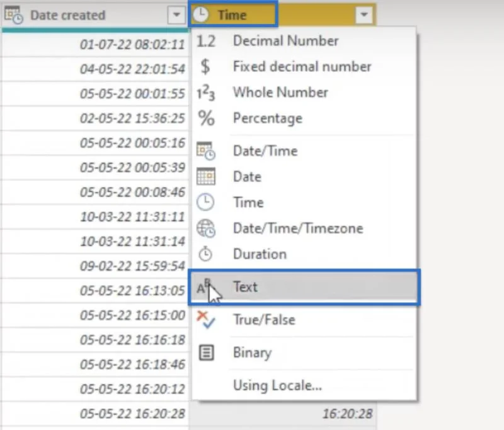
Task: Select cell 10-03-22 11:31:11
Action: (x=95, y=216)
